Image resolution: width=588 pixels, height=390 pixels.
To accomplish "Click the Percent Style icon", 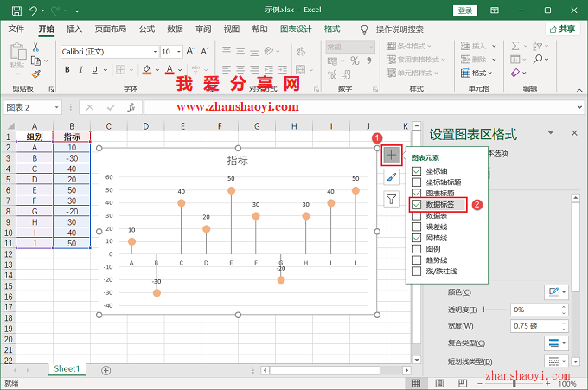I will (355, 61).
